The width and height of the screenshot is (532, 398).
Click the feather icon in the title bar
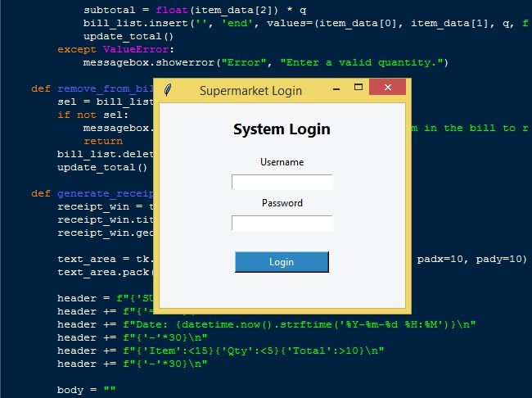(x=168, y=90)
